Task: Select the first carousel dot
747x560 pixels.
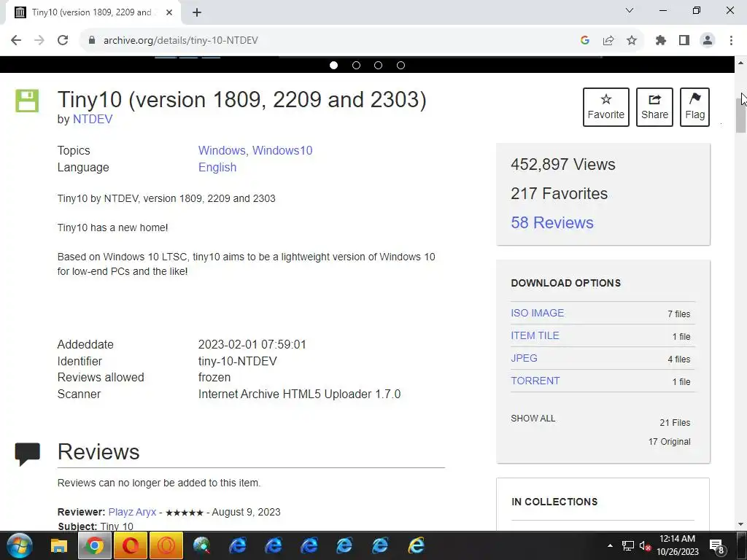Action: [x=333, y=65]
